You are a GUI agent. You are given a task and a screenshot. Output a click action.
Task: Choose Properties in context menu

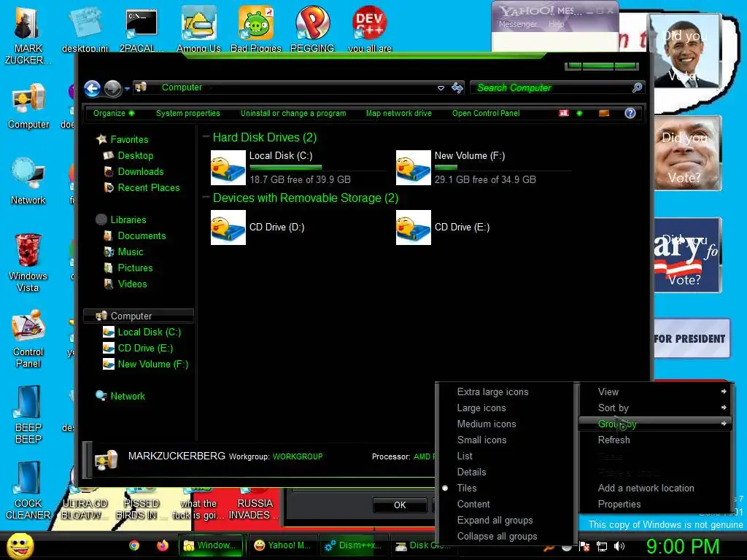[654, 505]
